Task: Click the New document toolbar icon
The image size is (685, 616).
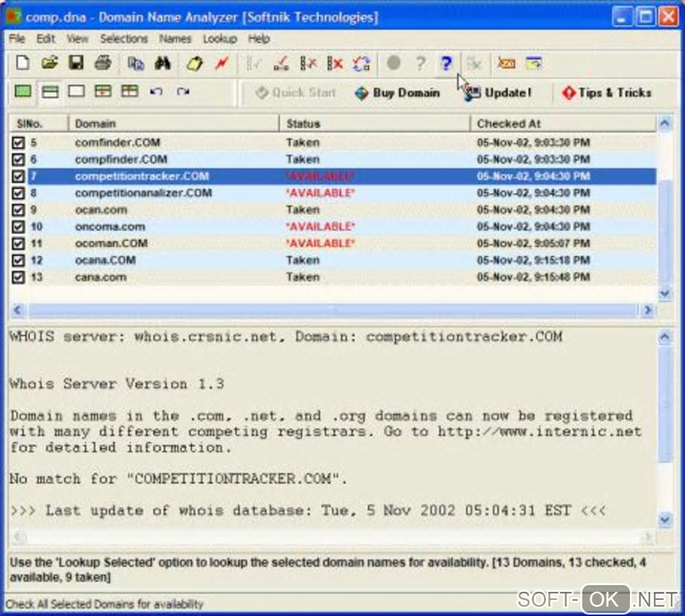Action: pos(23,63)
